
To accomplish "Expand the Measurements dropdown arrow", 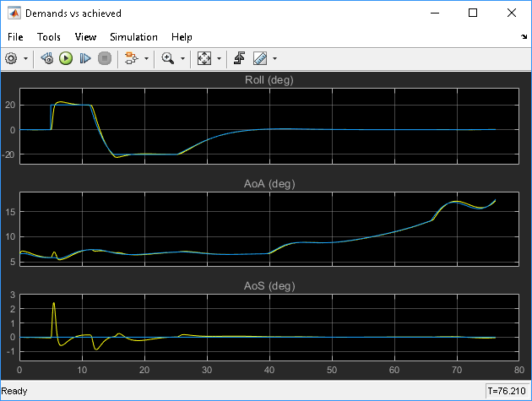I will [274, 59].
